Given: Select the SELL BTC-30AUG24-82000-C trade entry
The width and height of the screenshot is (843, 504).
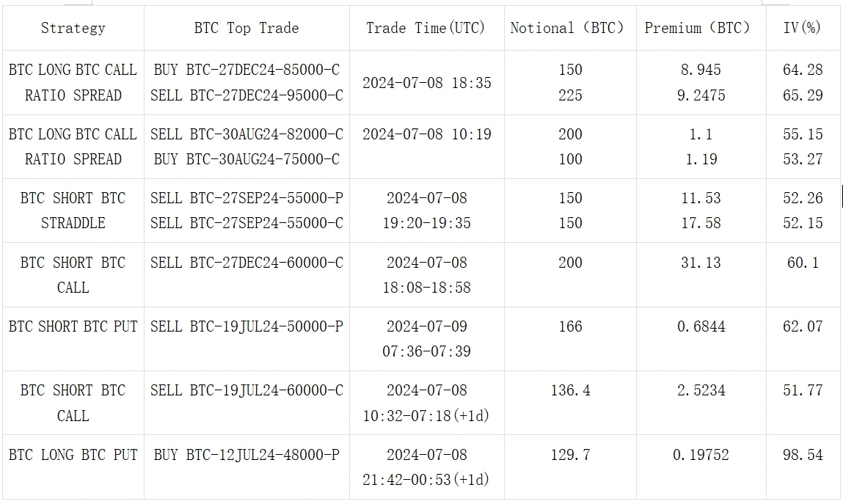Looking at the screenshot, I should click(247, 134).
